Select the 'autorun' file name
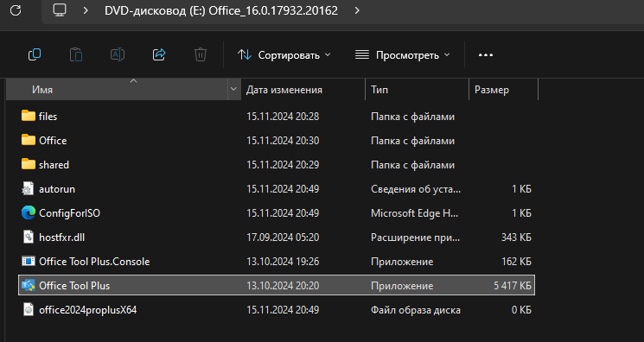644x342 pixels. (57, 189)
